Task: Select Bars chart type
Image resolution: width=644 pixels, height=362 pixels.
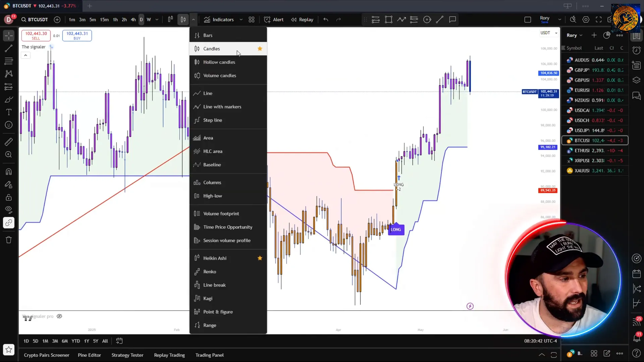Action: point(228,35)
